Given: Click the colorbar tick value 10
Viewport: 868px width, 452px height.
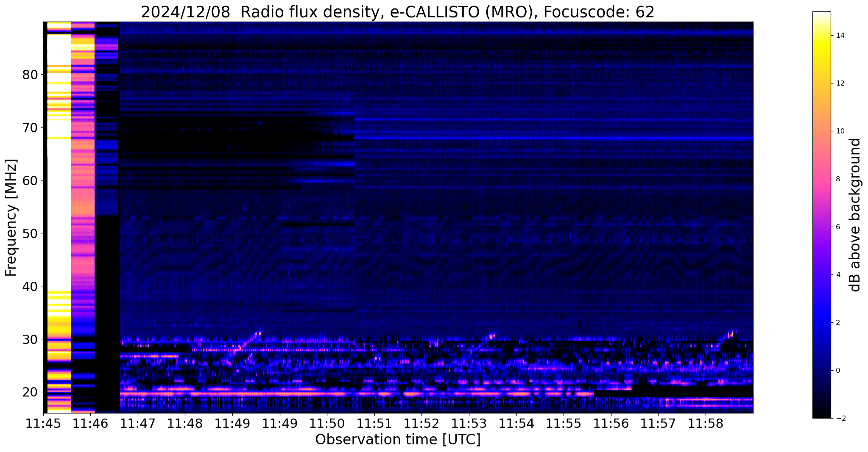Looking at the screenshot, I should [x=840, y=131].
